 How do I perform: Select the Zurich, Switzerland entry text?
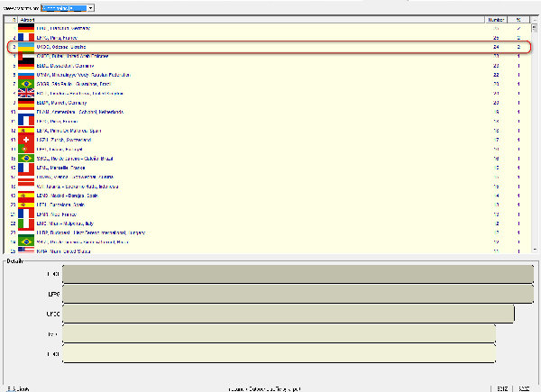click(64, 140)
